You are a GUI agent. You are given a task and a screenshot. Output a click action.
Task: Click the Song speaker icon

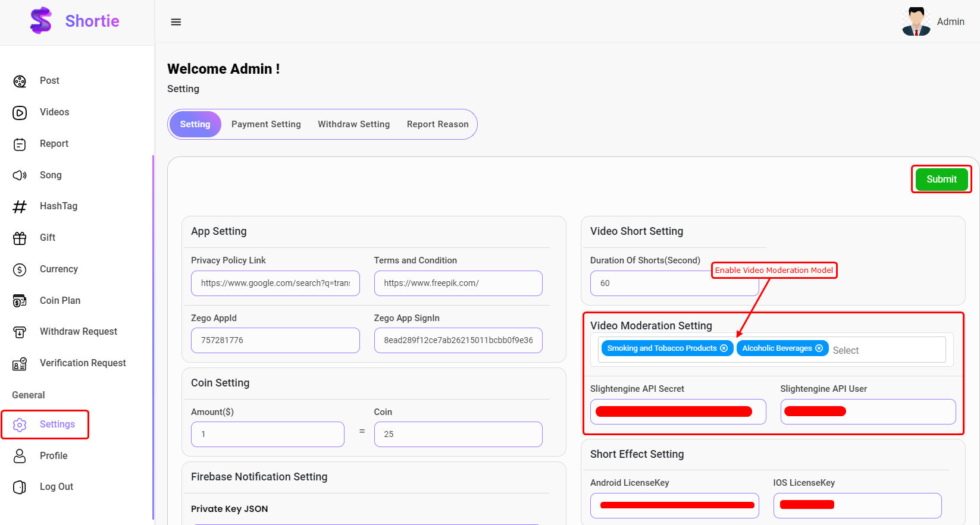point(20,175)
